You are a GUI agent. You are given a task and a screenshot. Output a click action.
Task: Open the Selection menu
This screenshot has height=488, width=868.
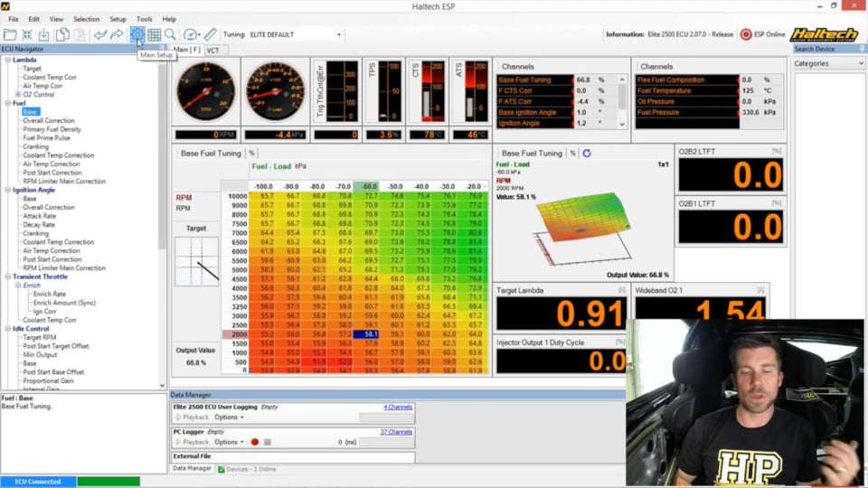click(87, 19)
